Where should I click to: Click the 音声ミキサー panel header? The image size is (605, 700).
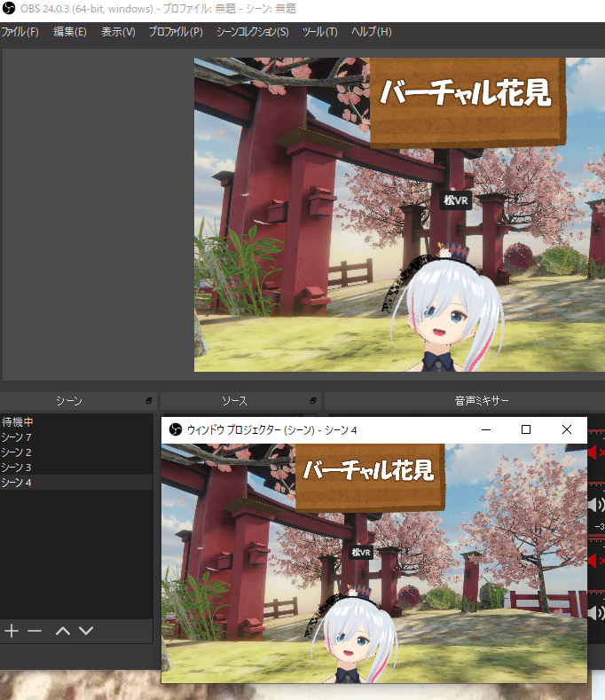pos(464,401)
